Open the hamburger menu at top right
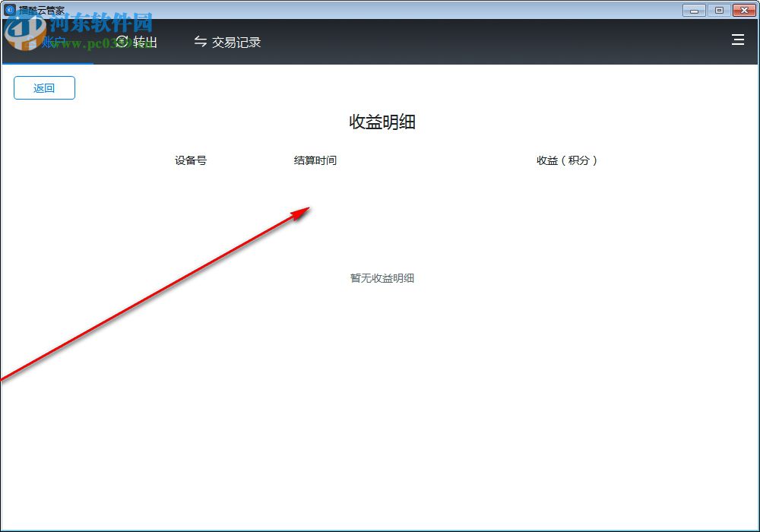The height and width of the screenshot is (532, 760). (x=737, y=40)
